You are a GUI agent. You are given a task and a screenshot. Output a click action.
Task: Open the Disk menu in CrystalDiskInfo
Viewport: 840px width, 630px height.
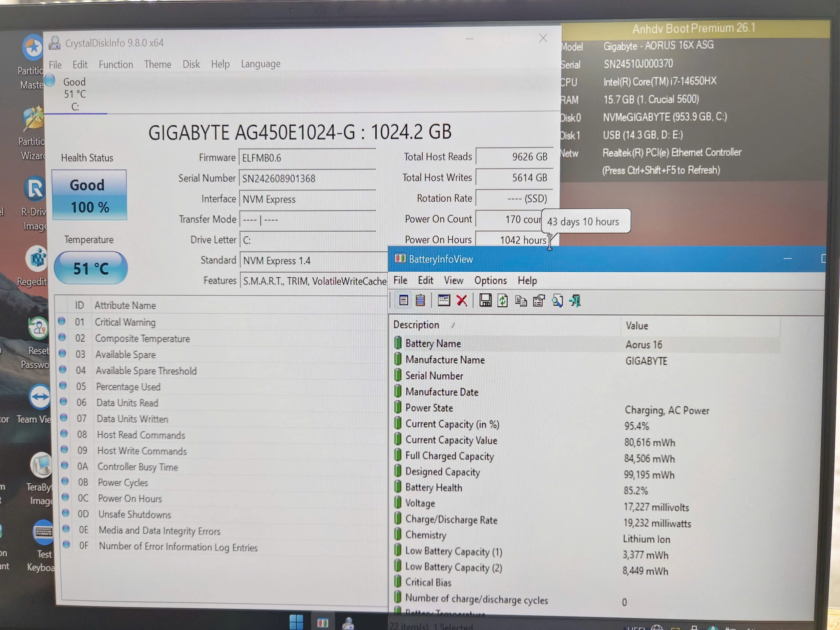point(191,64)
